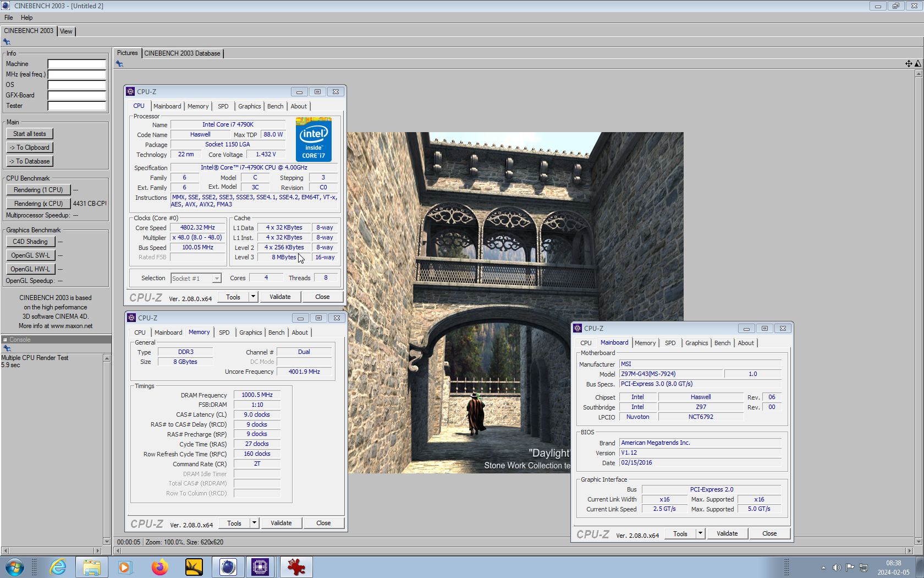This screenshot has width=924, height=578.
Task: Click Close button in CPU-Z Memory window
Action: (323, 523)
